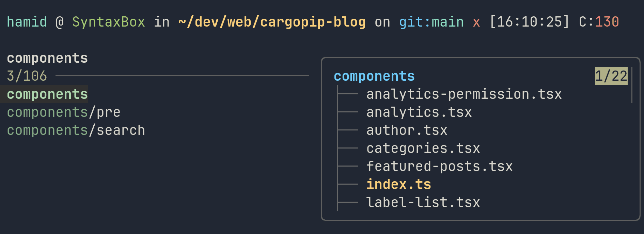Click analytics.tsx in the preview tree
The width and height of the screenshot is (644, 234).
[419, 112]
